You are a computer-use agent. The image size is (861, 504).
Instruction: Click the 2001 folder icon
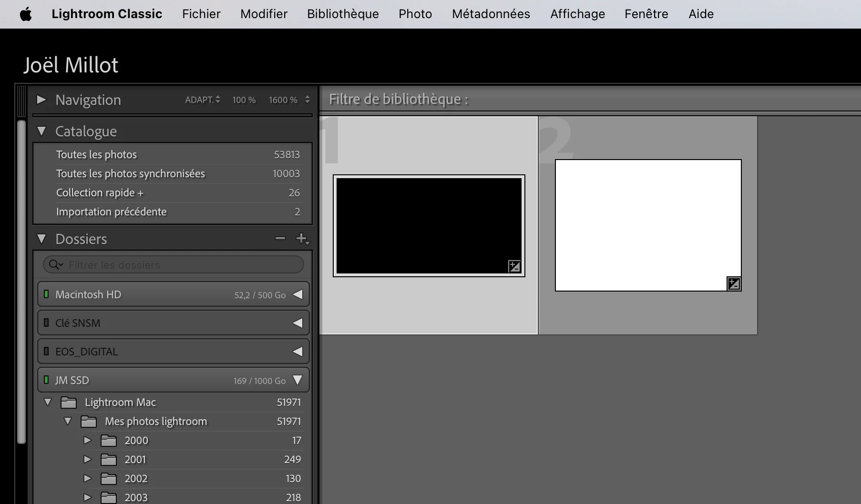tap(109, 460)
